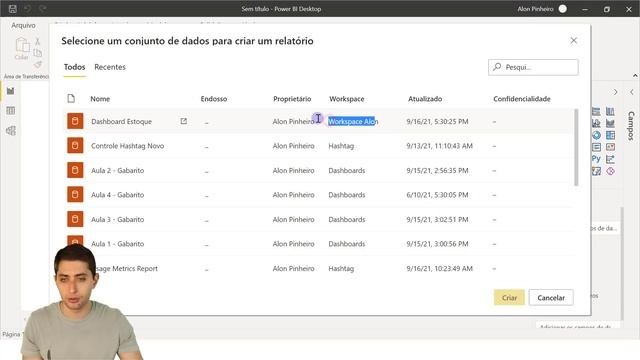Click the account avatar circle
The height and width of the screenshot is (360, 640).
click(562, 9)
